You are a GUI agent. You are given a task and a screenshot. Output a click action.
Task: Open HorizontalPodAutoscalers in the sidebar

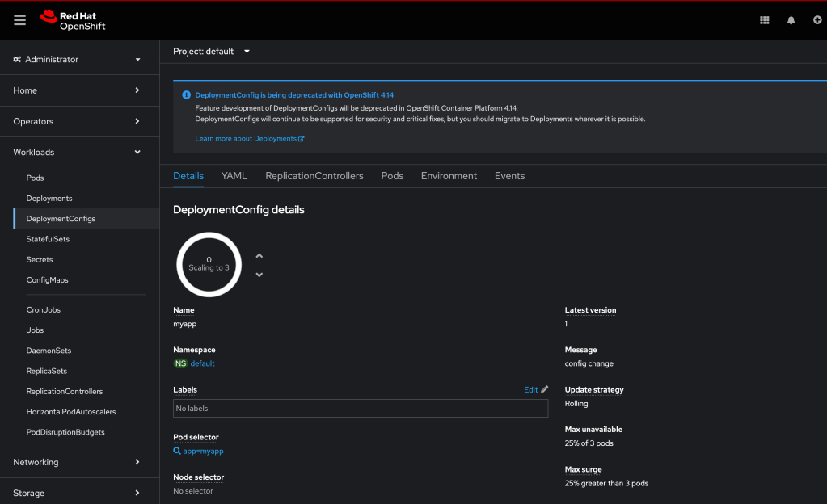click(x=70, y=411)
